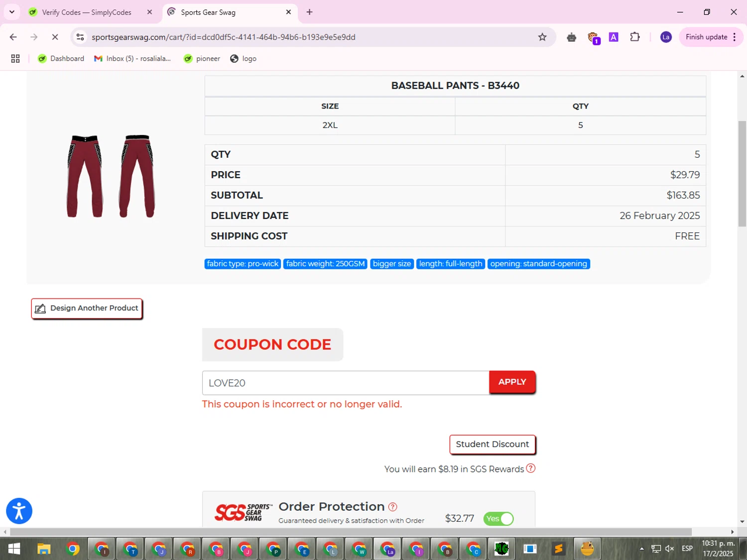The height and width of the screenshot is (560, 747).
Task: Open Sublime Text from the taskbar
Action: click(x=559, y=549)
